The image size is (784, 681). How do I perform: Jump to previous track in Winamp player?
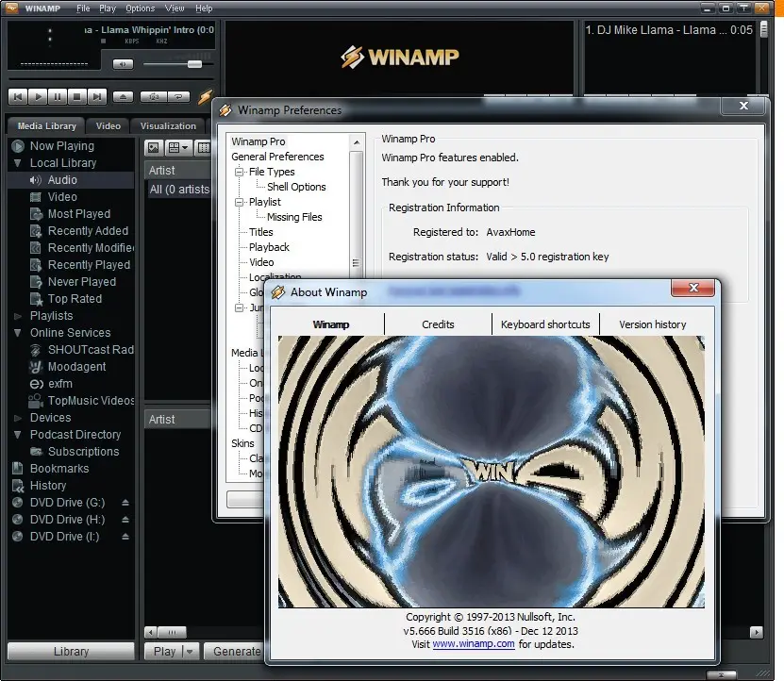[x=18, y=96]
